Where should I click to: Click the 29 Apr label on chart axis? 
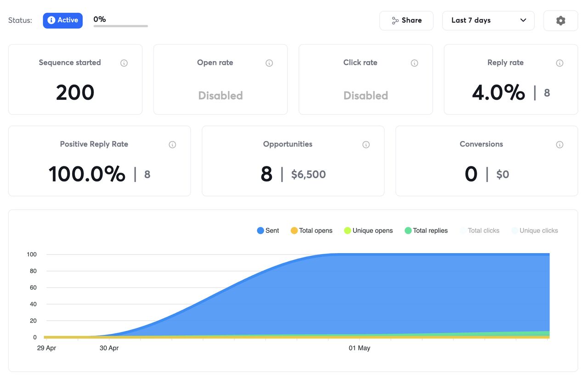point(46,348)
